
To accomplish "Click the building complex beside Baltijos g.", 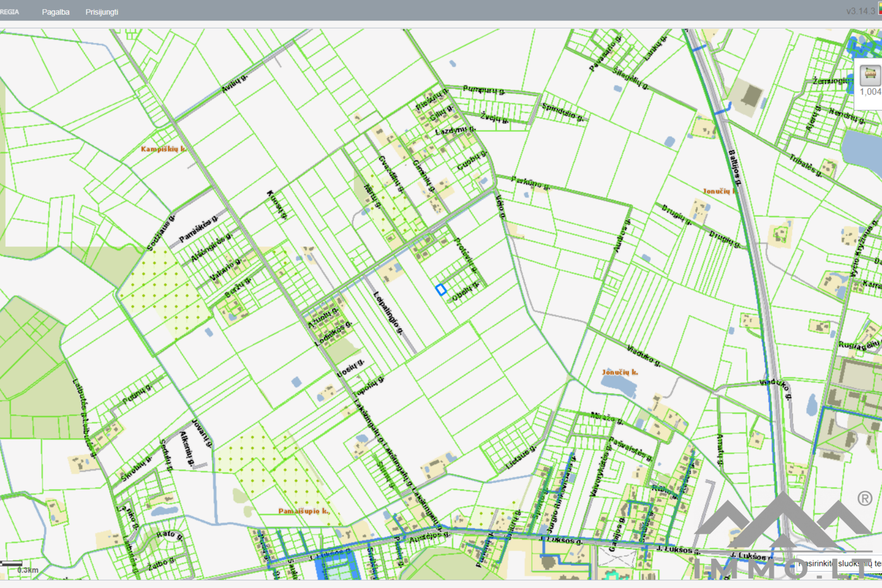I will (751, 96).
